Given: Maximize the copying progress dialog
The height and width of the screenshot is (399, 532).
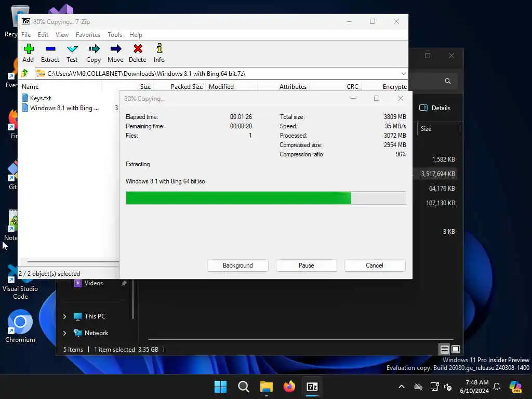Looking at the screenshot, I should point(377,98).
